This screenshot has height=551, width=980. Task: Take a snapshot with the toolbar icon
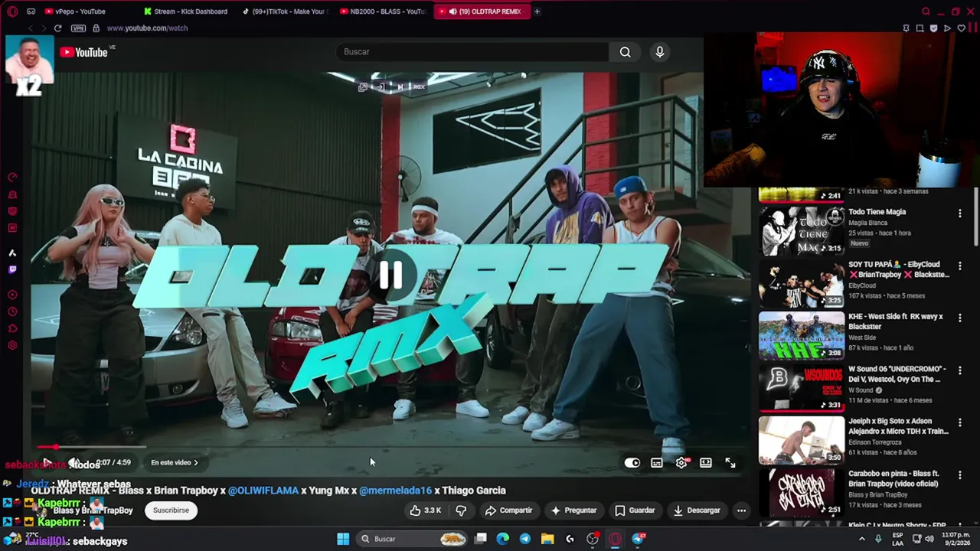click(920, 28)
